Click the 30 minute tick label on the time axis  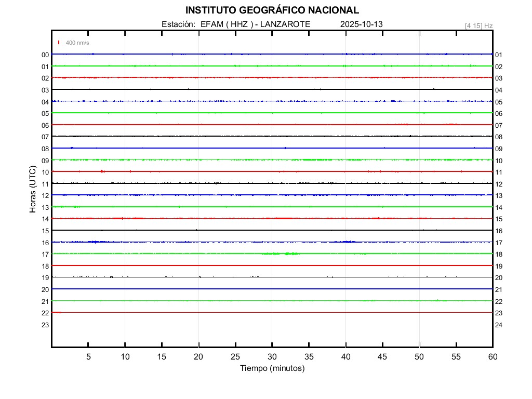pos(272,356)
